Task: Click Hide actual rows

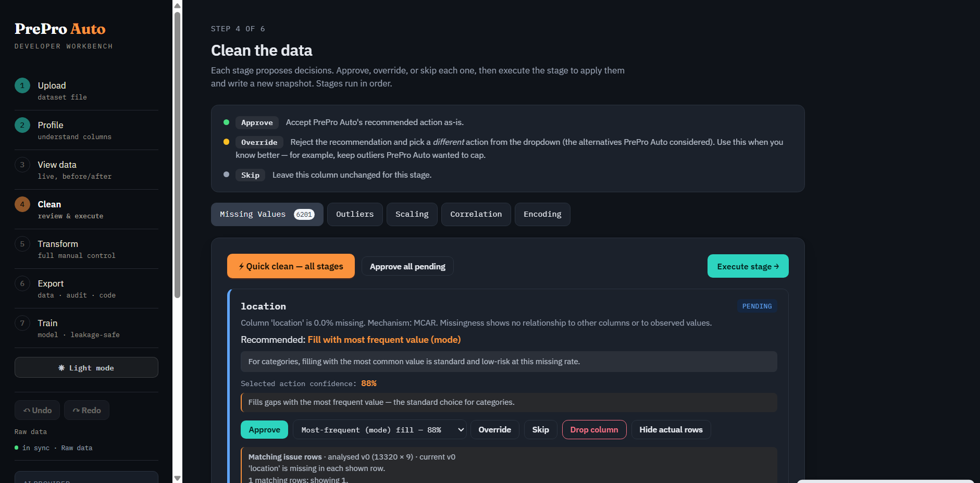Action: [x=671, y=430]
